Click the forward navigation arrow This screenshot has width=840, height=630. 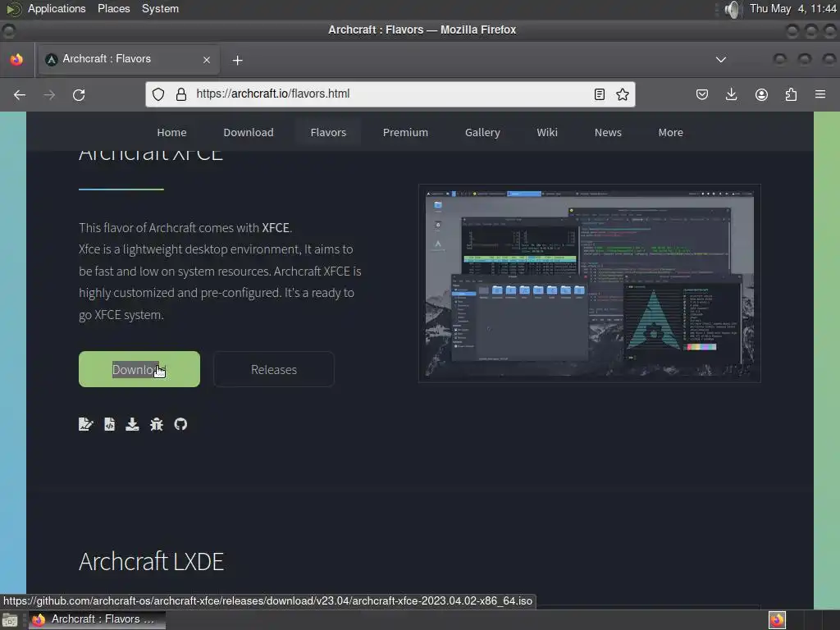(49, 95)
